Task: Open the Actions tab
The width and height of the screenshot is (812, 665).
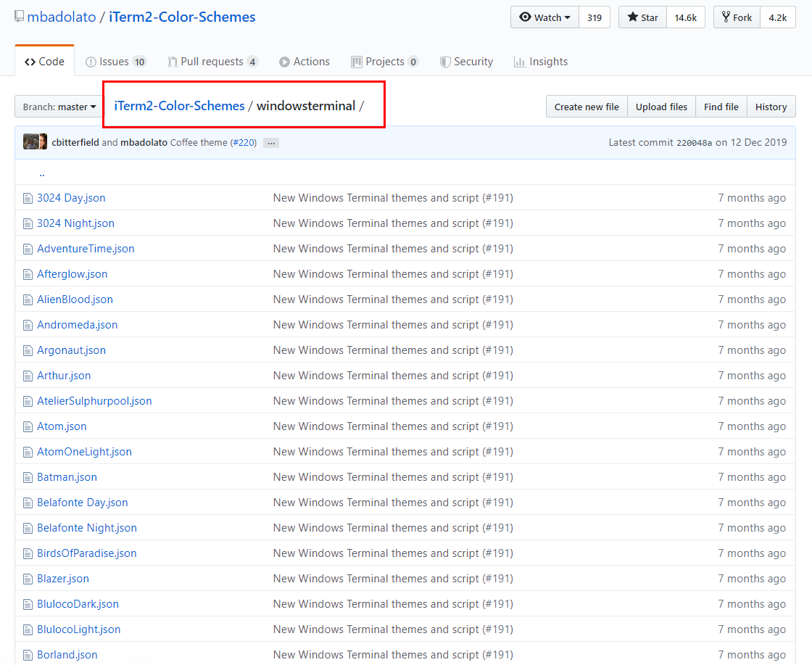Action: click(304, 62)
